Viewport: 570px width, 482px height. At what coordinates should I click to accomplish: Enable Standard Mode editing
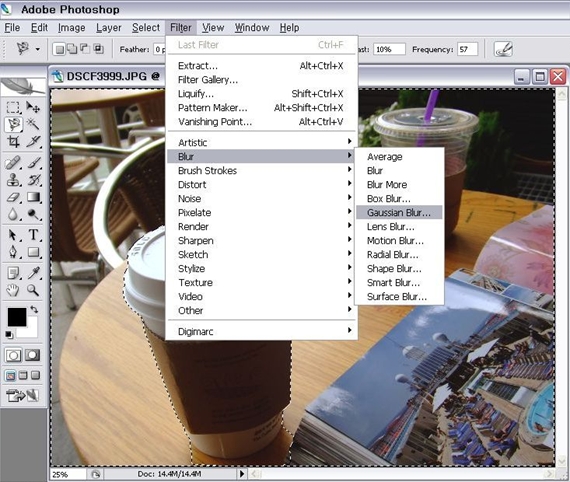click(x=13, y=355)
